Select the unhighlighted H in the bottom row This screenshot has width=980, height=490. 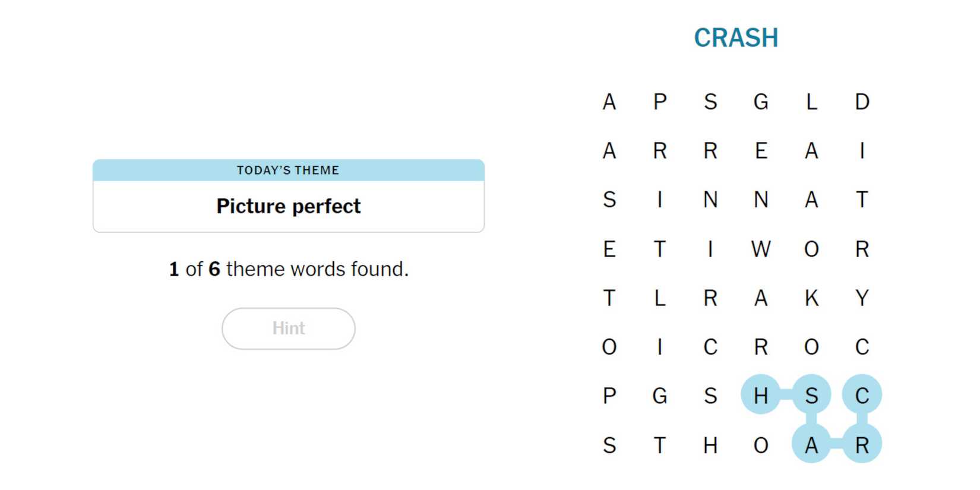710,444
